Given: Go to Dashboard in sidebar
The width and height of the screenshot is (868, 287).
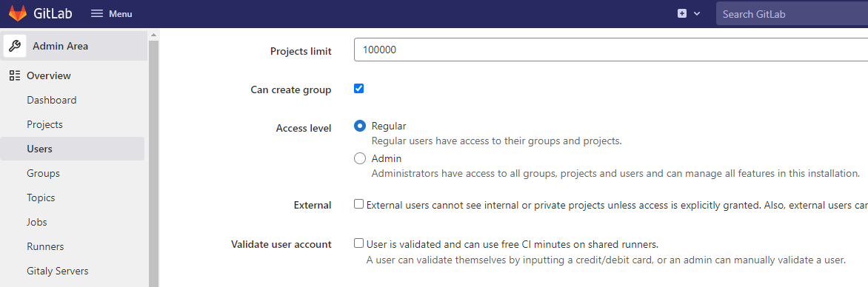Looking at the screenshot, I should [x=52, y=100].
